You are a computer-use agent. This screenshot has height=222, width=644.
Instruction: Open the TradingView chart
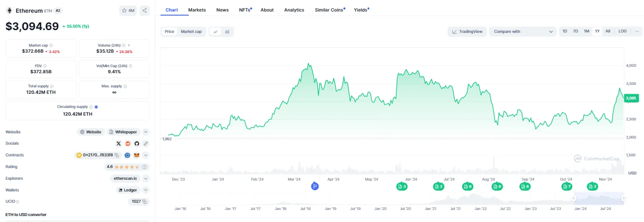467,32
